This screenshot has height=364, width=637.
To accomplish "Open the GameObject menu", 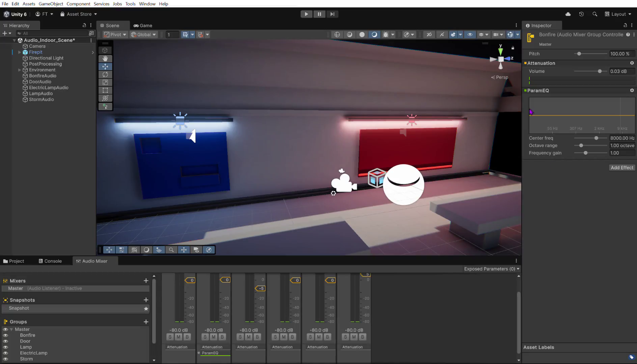I will [51, 4].
